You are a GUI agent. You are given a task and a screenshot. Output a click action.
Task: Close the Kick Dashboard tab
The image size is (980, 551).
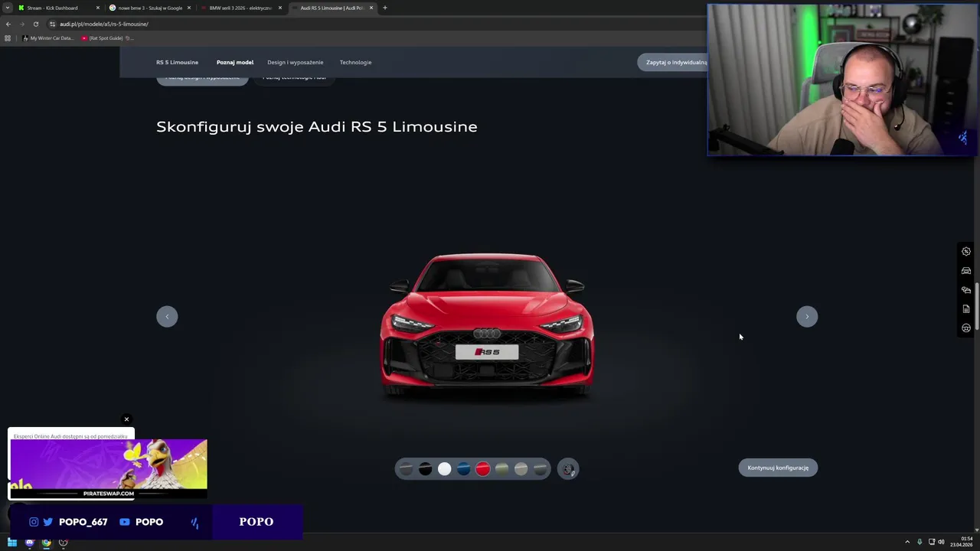point(98,8)
